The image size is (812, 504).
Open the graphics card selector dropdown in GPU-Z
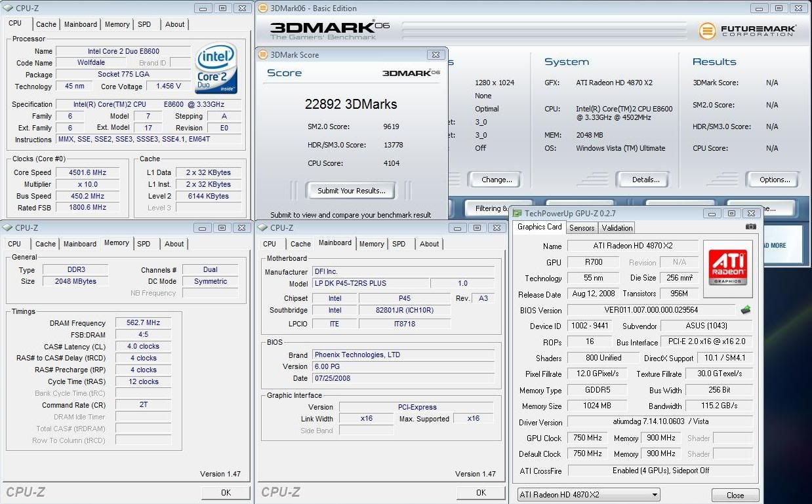coord(588,495)
